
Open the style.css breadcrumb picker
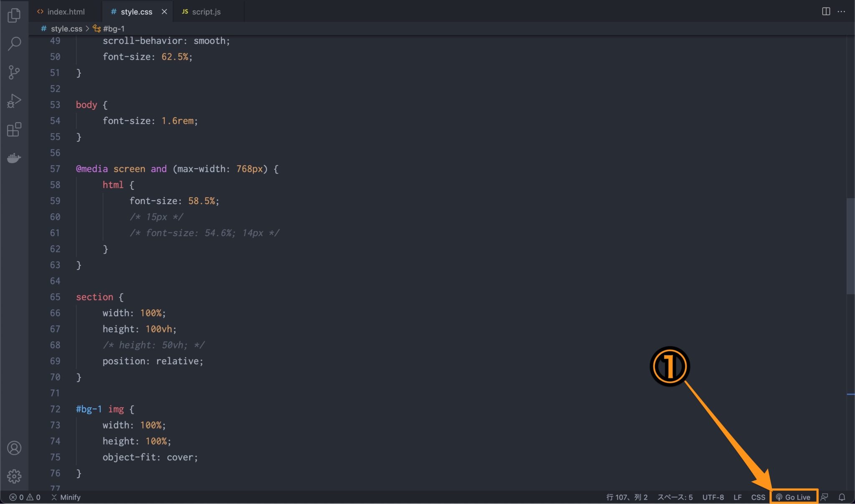click(x=66, y=28)
